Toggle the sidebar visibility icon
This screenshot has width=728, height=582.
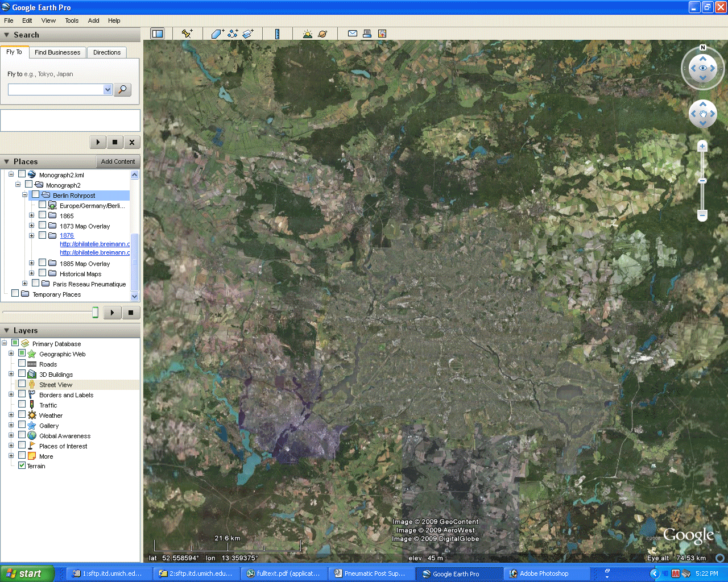click(x=158, y=34)
